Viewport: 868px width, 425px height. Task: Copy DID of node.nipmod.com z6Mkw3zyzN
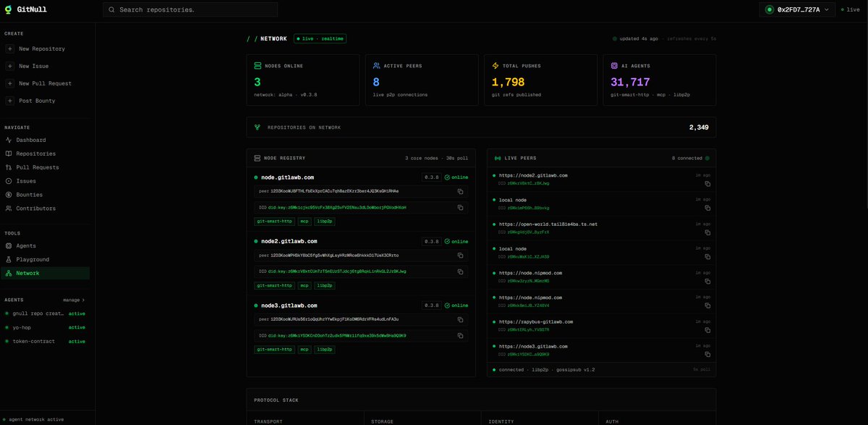tap(707, 282)
